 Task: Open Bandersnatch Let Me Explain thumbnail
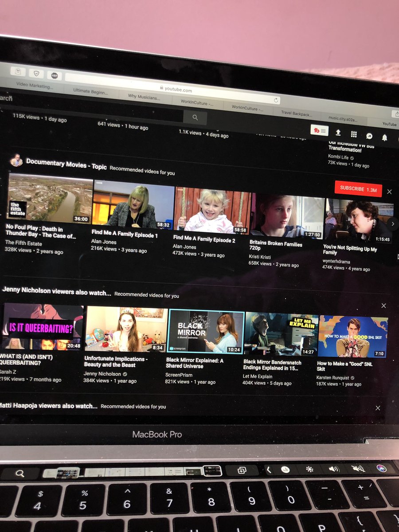click(281, 334)
